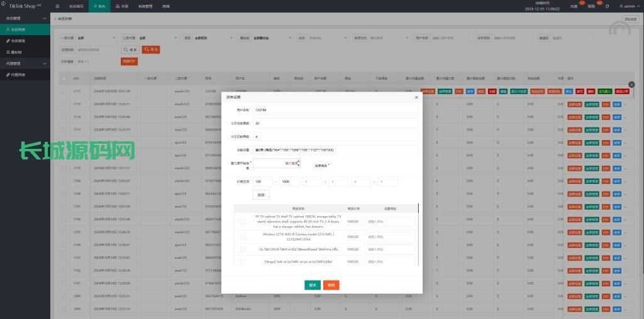The image size is (644, 319).
Task: Click the refresh icon in the top bar
Action: click(607, 6)
